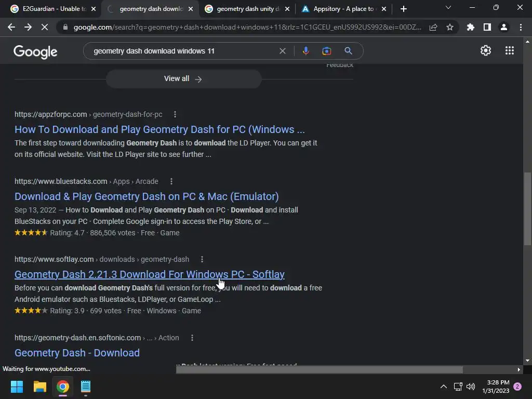The height and width of the screenshot is (399, 532).
Task: Click horizontal scrollbar right arrow
Action: click(519, 369)
